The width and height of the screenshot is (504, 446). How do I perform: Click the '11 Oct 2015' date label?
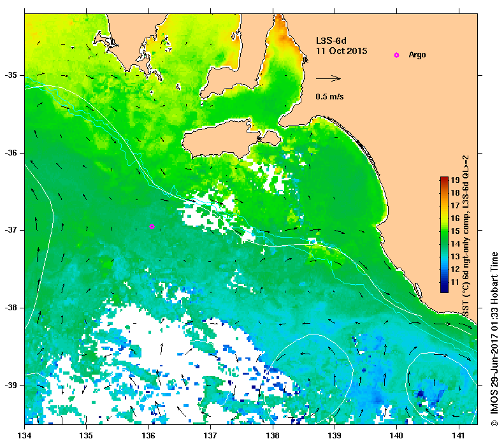click(x=342, y=51)
